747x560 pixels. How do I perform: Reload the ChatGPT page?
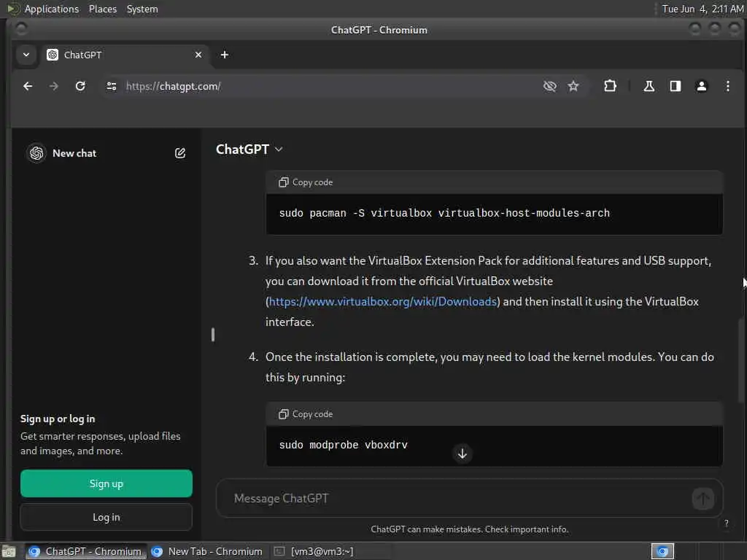[x=80, y=86]
